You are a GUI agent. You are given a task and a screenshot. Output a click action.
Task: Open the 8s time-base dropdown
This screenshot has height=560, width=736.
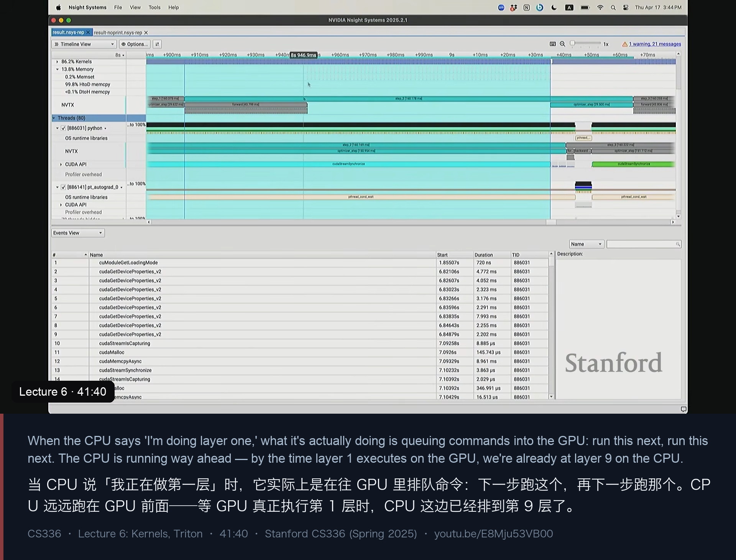(120, 55)
